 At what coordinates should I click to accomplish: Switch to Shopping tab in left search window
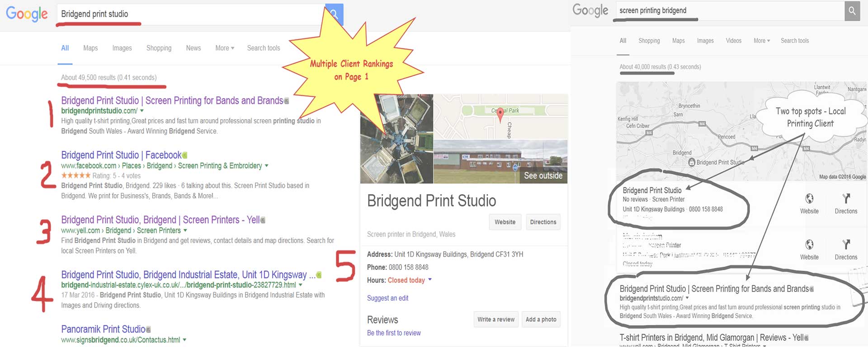pos(159,48)
